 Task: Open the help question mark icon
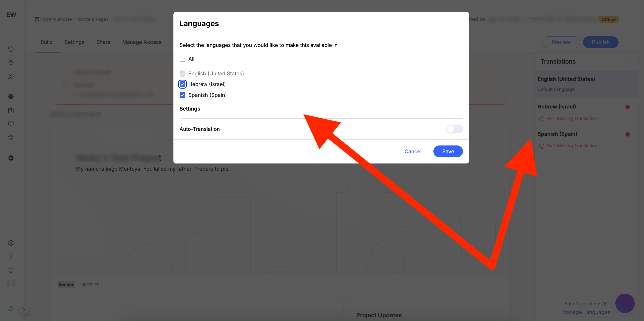click(11, 256)
